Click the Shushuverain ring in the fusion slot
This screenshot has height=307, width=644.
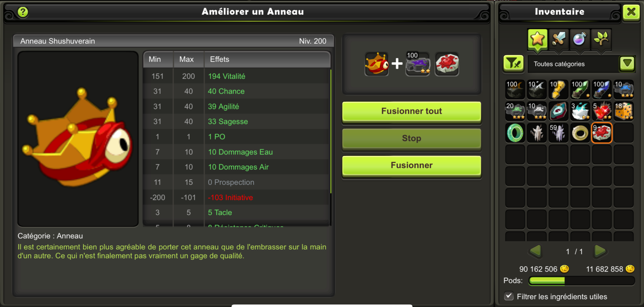(377, 64)
